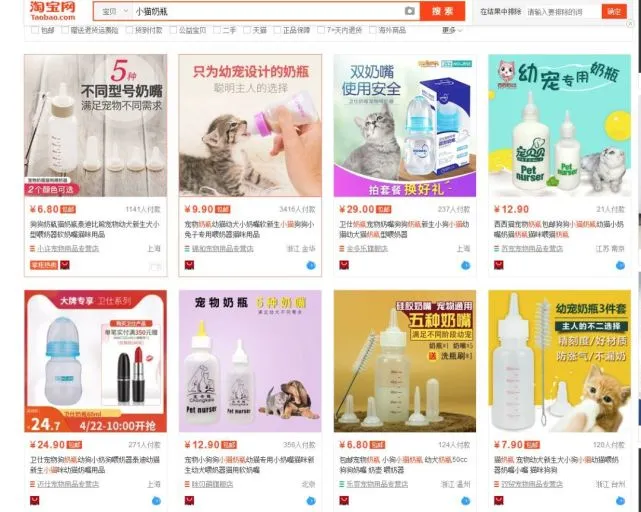Open the Taobao.com logo homepage
Viewport: 641px width, 512px height.
click(53, 11)
